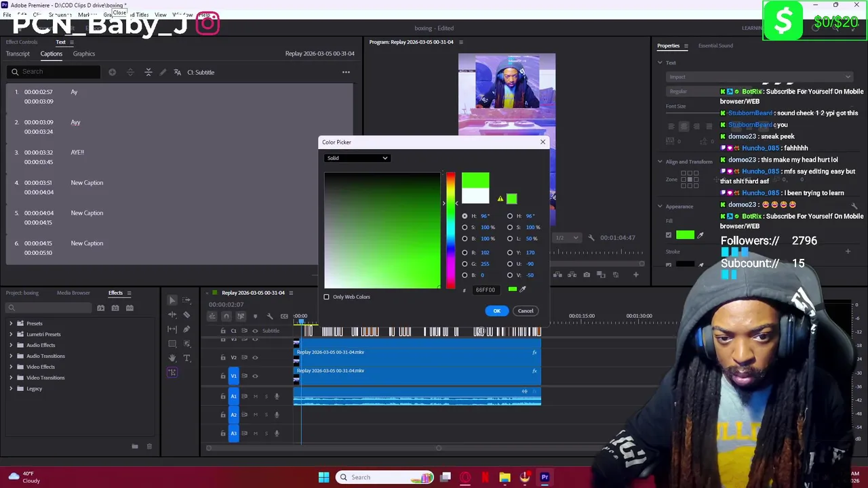Screen dimensions: 868x488
Task: Collapse the Align and Transform section
Action: (660, 161)
